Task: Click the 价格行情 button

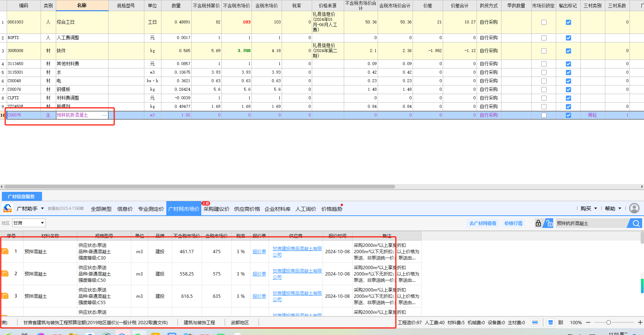Action: pos(513,223)
